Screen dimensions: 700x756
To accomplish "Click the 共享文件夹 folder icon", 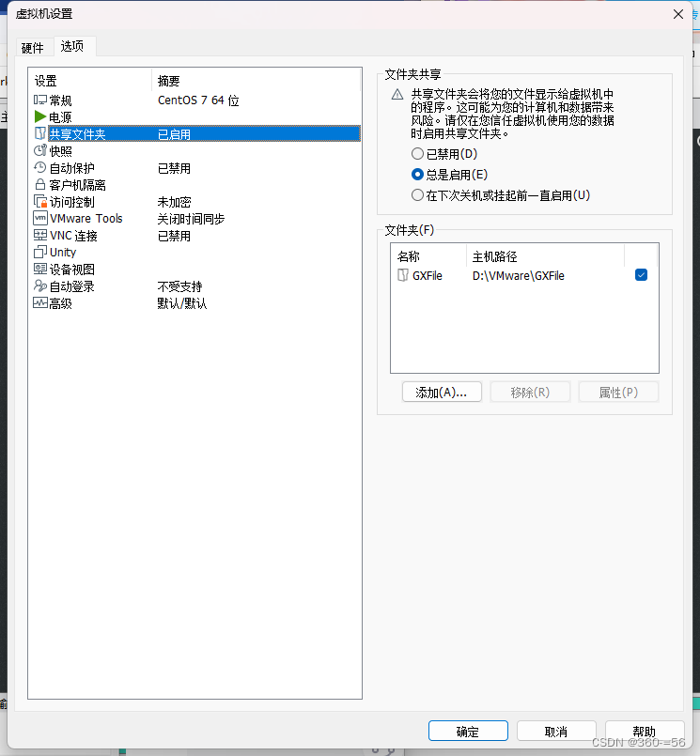I will coord(40,133).
